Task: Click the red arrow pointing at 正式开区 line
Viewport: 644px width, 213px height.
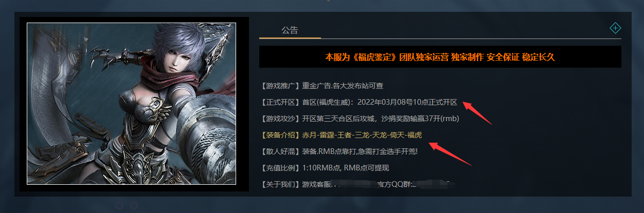Action: 477,113
